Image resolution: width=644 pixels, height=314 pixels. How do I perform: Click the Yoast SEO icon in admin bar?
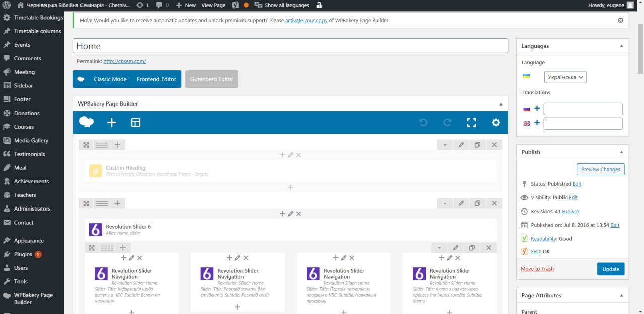point(235,5)
